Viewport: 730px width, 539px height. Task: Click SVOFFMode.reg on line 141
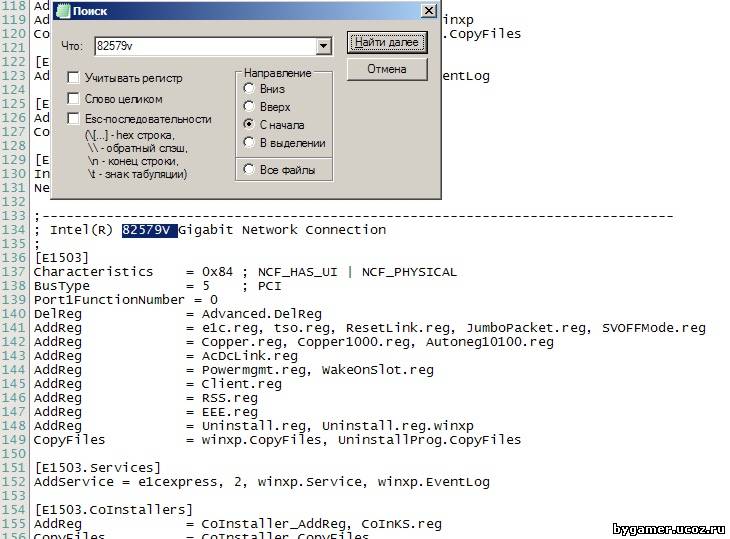click(654, 328)
